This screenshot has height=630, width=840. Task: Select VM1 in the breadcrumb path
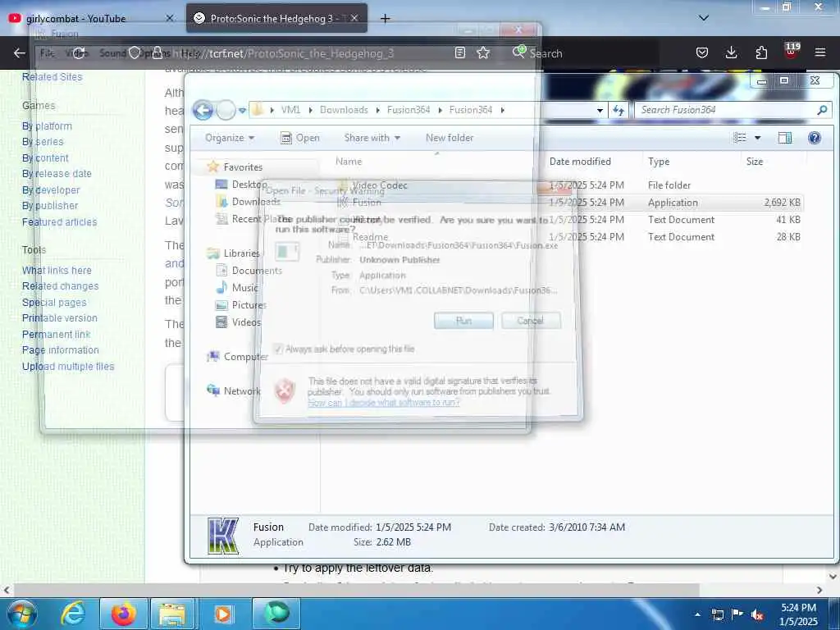pos(290,110)
